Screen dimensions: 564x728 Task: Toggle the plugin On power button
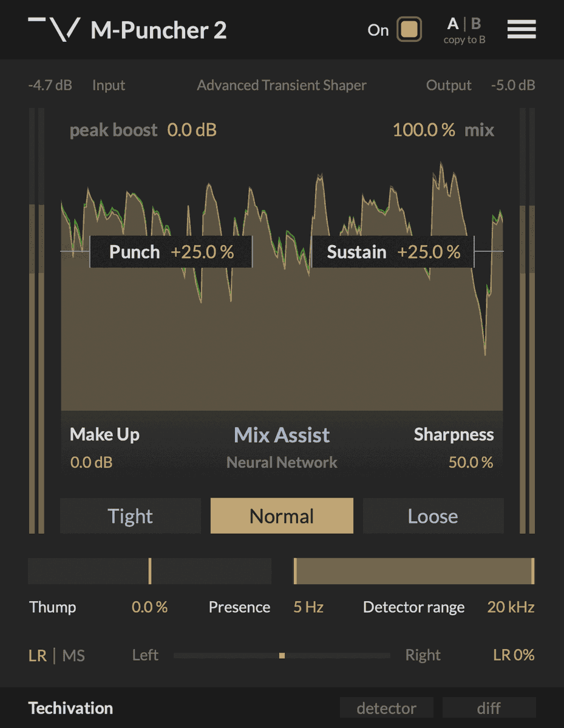[409, 30]
